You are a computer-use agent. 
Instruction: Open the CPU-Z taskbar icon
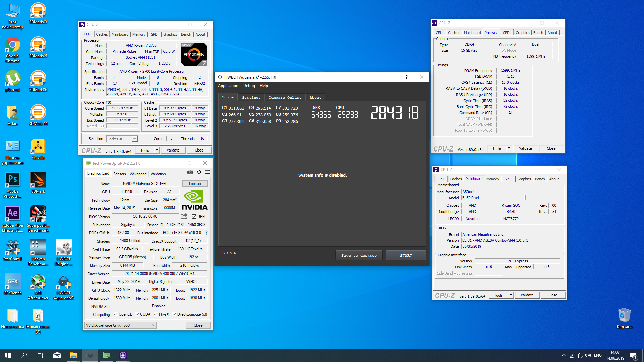point(123,355)
